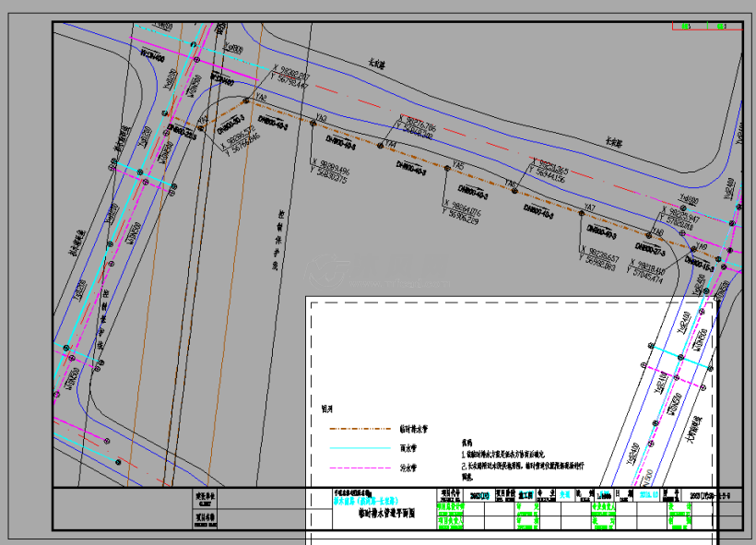Select the DN800-37-3 pipe label
Image resolution: width=756 pixels, height=545 pixels.
point(650,250)
